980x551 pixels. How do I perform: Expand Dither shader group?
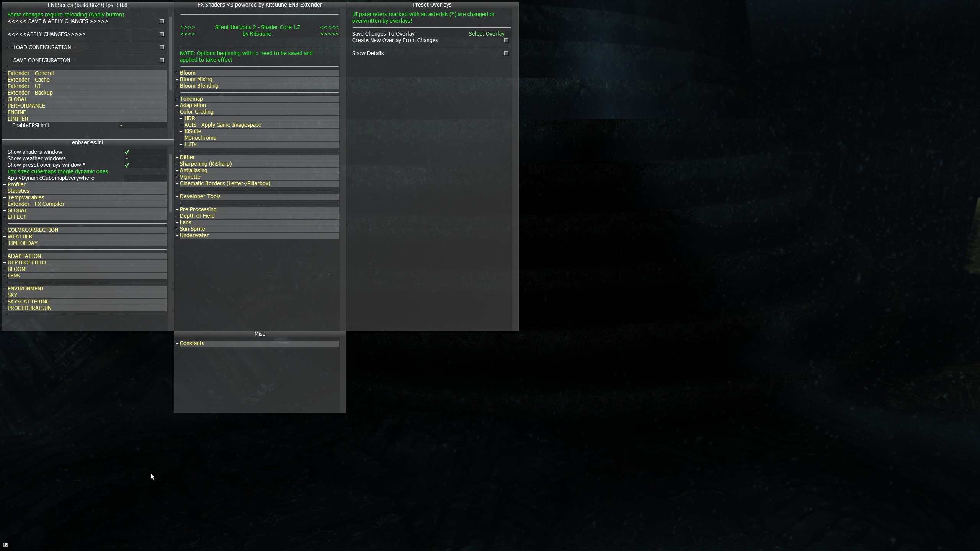tap(257, 157)
